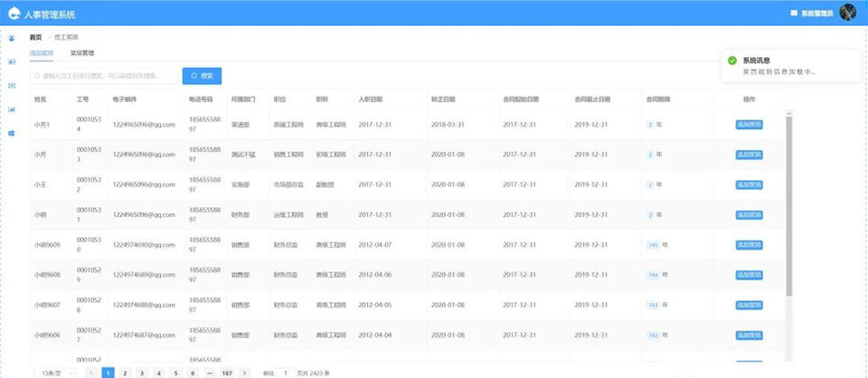Open the 13条/页 page size dropdown

pyautogui.click(x=55, y=373)
